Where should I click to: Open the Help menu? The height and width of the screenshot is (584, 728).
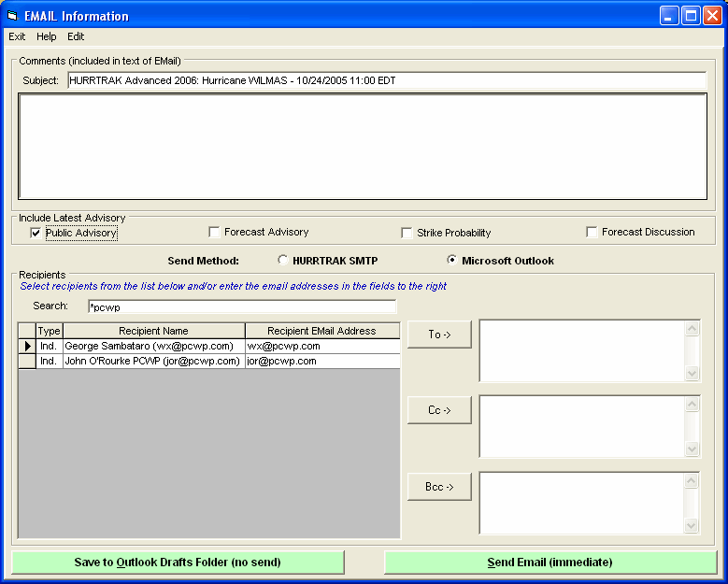[x=47, y=36]
